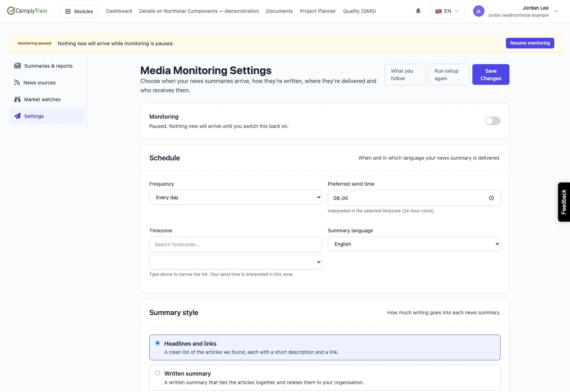Click the JL user avatar

(x=478, y=11)
